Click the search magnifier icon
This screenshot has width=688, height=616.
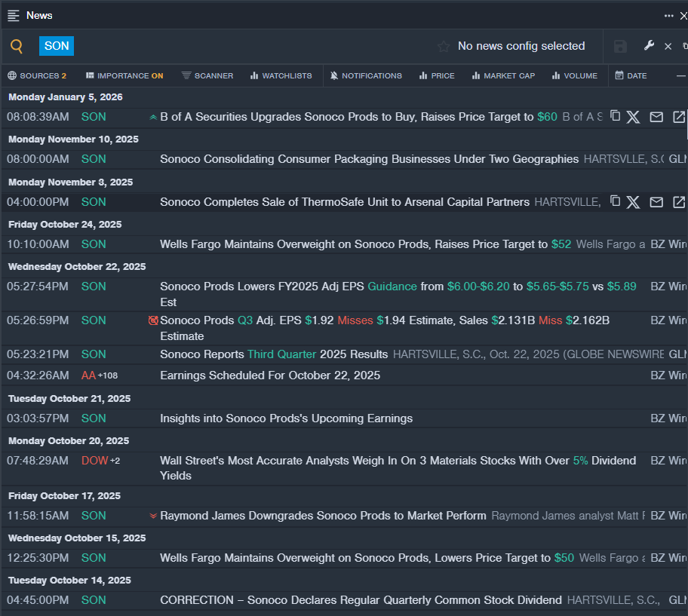tap(17, 47)
